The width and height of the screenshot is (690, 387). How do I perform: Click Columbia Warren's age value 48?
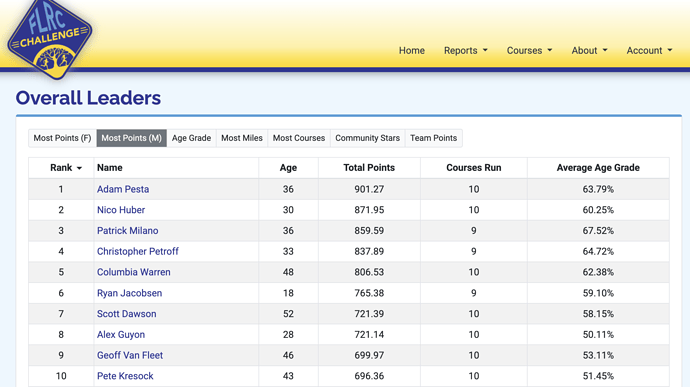(288, 272)
